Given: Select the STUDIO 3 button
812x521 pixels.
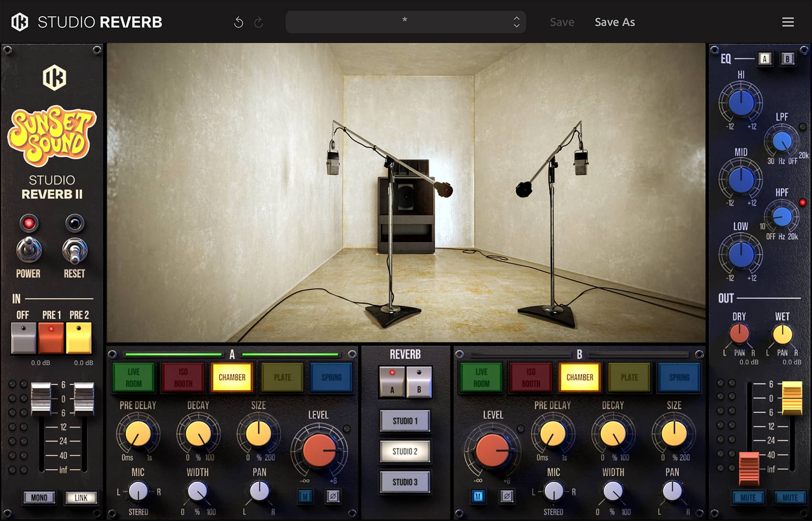Looking at the screenshot, I should (405, 482).
